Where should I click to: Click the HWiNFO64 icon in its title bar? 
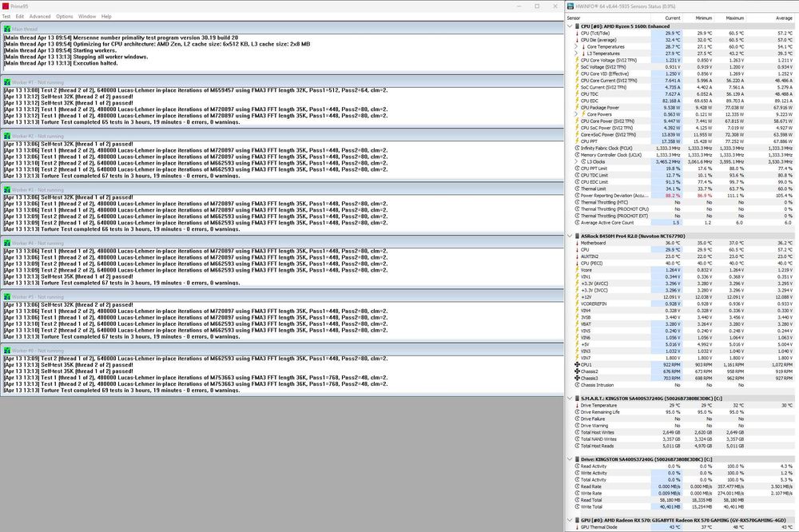(x=570, y=6)
